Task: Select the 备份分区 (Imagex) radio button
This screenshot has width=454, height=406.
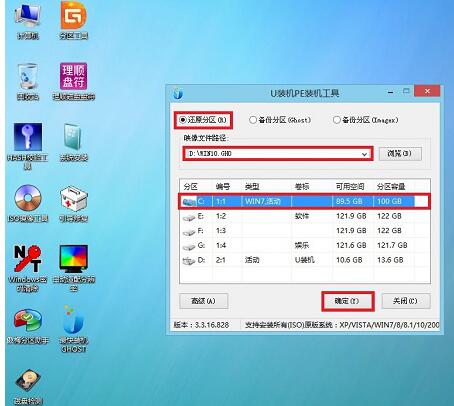Action: (337, 120)
